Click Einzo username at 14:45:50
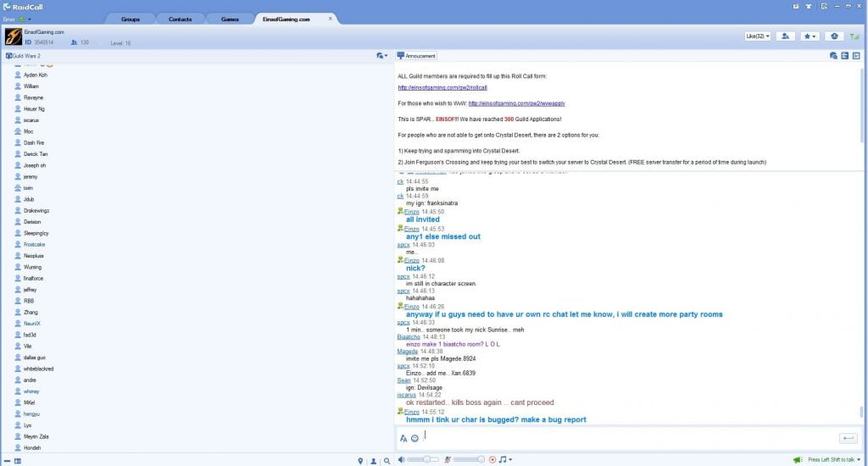868x466 pixels. point(411,212)
